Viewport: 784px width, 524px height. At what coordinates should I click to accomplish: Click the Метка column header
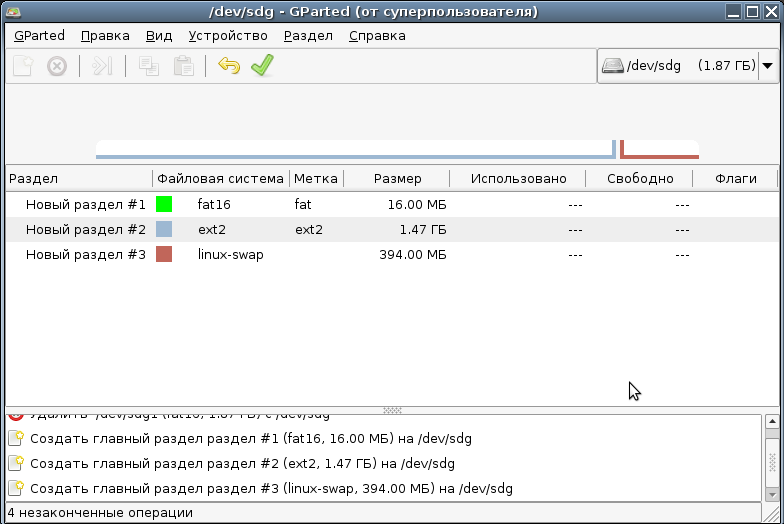pyautogui.click(x=316, y=178)
